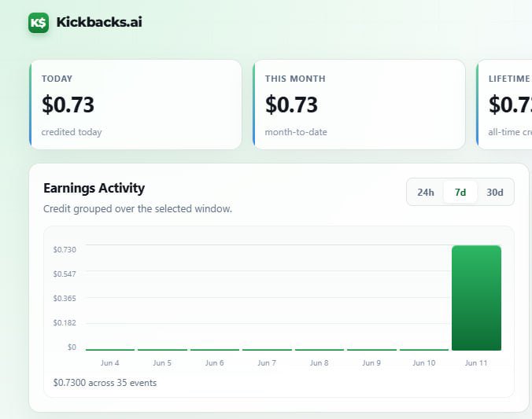This screenshot has width=532, height=419.
Task: Switch chart window to 24h
Action: point(426,193)
